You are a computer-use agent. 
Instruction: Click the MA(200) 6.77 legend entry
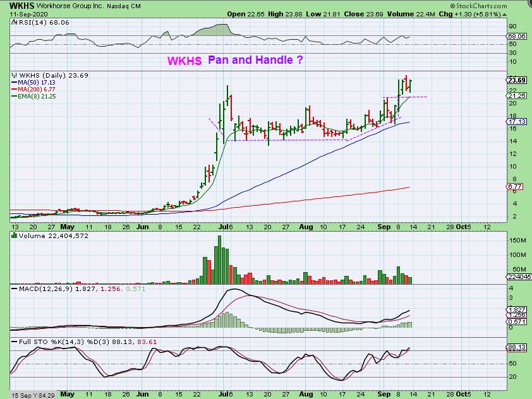[x=33, y=90]
